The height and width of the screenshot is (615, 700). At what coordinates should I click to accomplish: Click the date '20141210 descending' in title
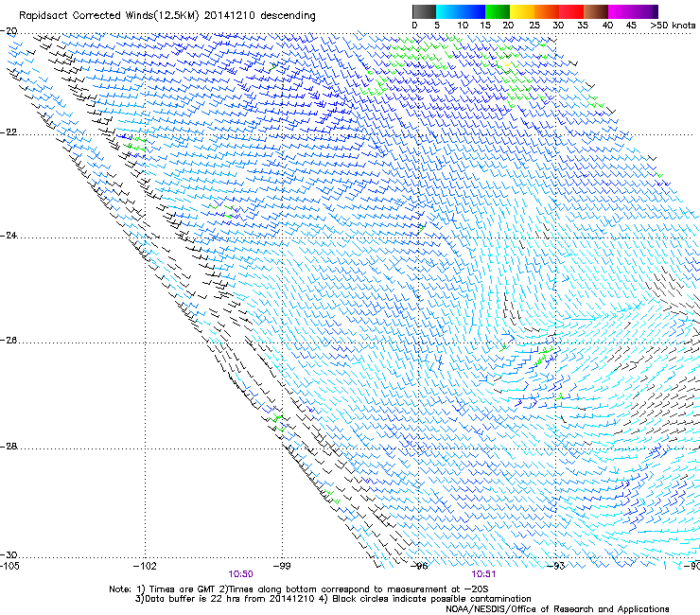[259, 16]
